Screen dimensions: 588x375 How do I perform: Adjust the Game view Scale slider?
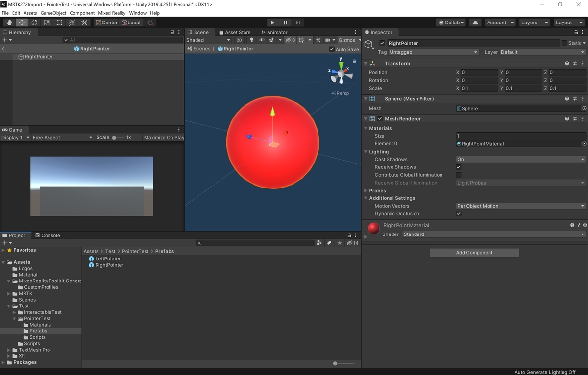(x=118, y=138)
